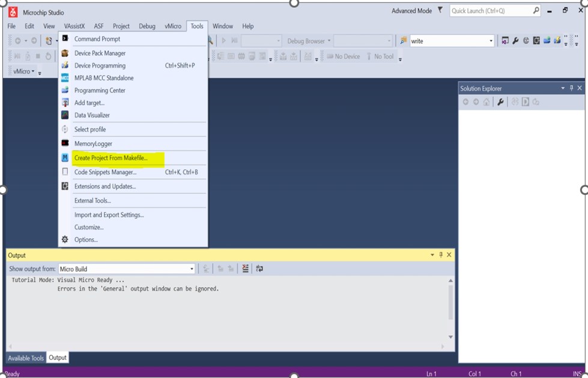Switch to the Available Tools tab
588x378 pixels.
point(26,358)
